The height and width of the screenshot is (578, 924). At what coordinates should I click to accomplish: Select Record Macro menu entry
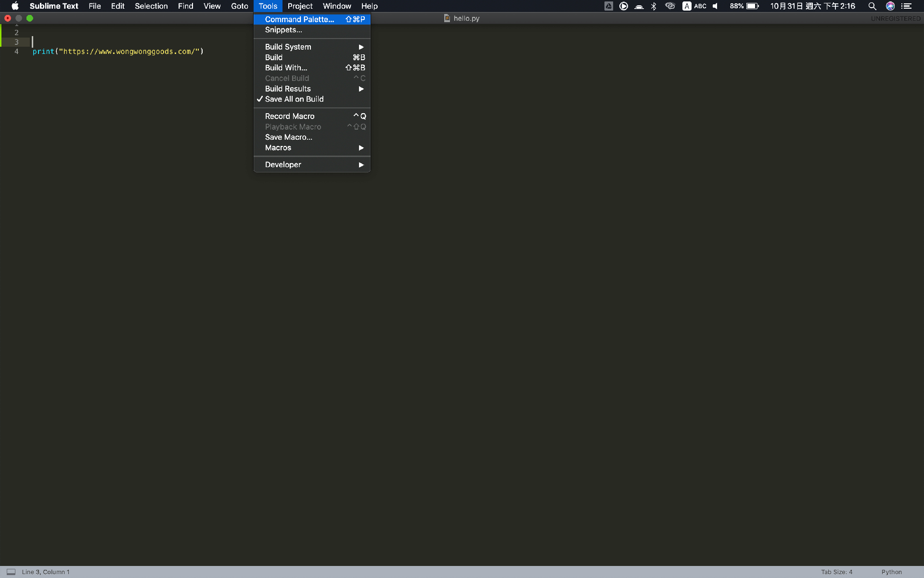[x=290, y=116]
